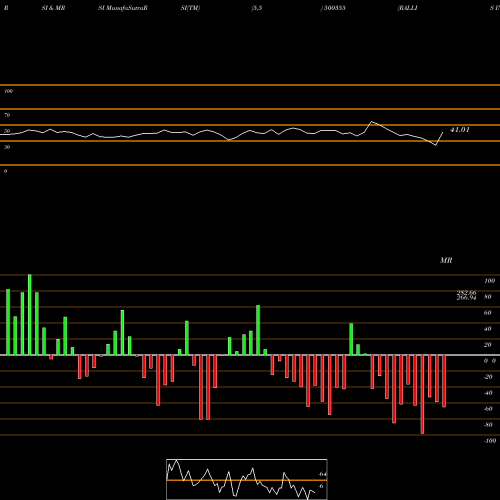The image size is (500, 500).
Task: Click the '(RALLI' symbol text in header
Action: 407,8
